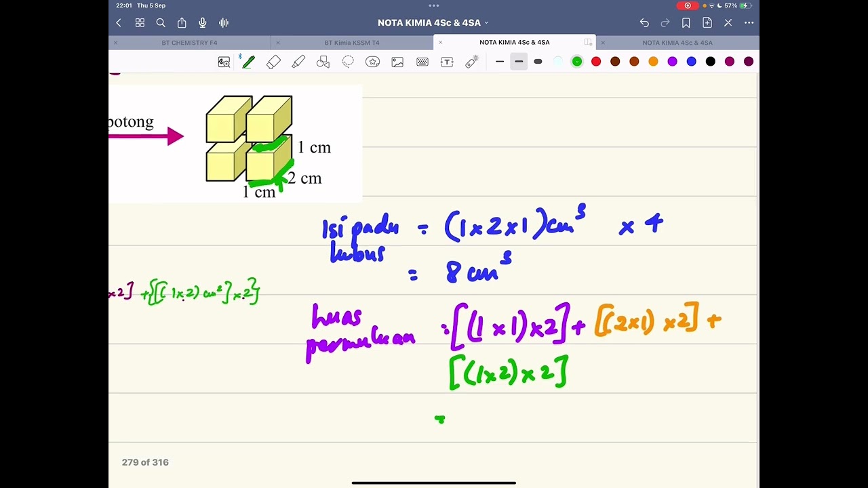
Task: Pick the red color swatch
Action: point(596,62)
